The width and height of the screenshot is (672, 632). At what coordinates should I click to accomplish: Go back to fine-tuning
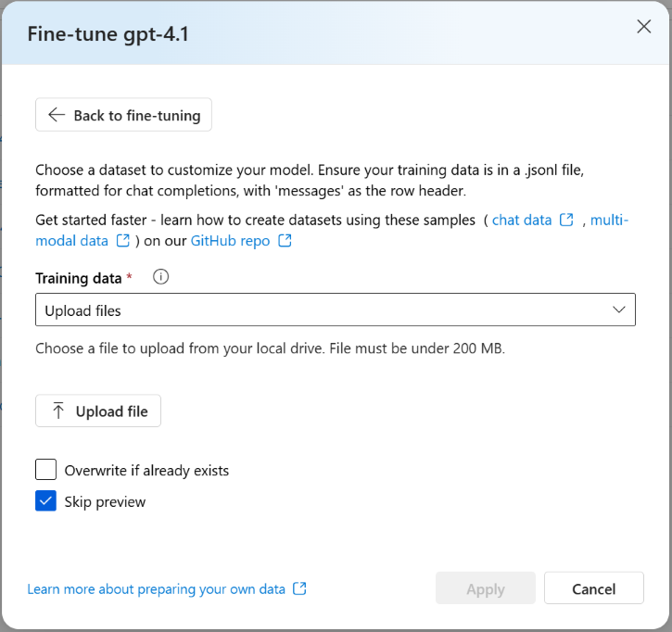coord(123,114)
